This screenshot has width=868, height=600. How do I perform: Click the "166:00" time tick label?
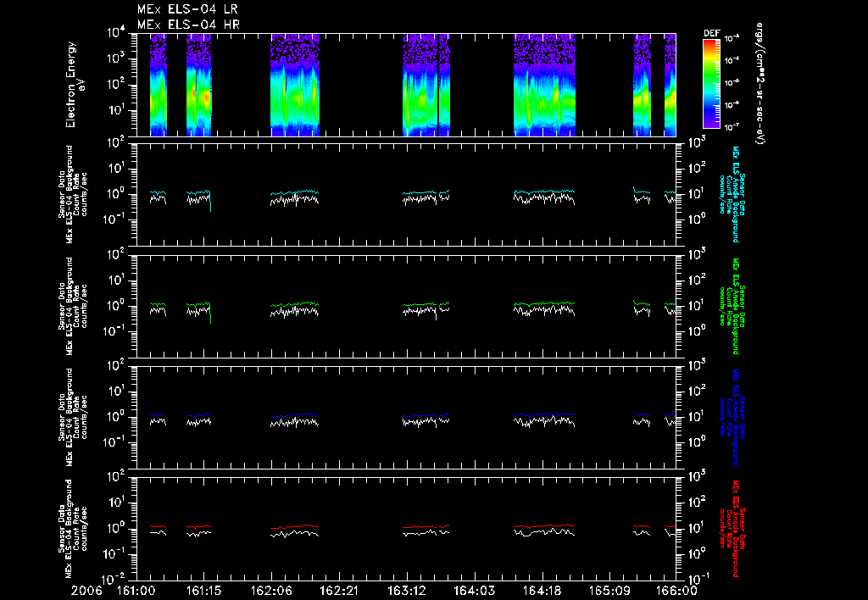point(676,591)
